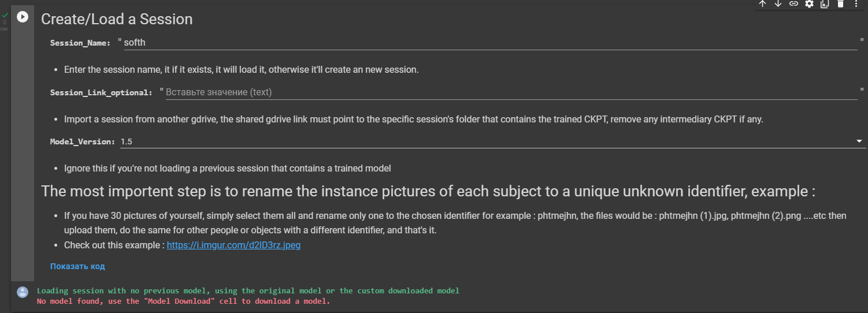This screenshot has width=868, height=313.
Task: Select the Model_Version 1.5 combo box
Action: click(x=492, y=141)
